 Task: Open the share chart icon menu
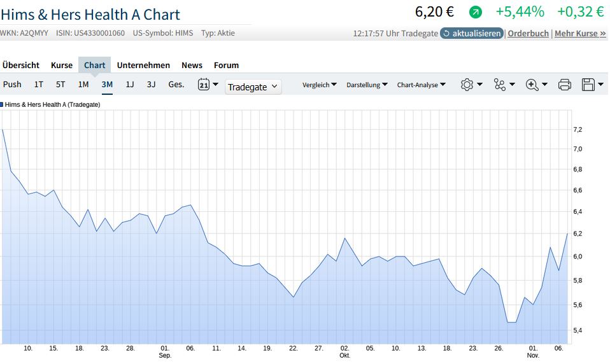(499, 85)
